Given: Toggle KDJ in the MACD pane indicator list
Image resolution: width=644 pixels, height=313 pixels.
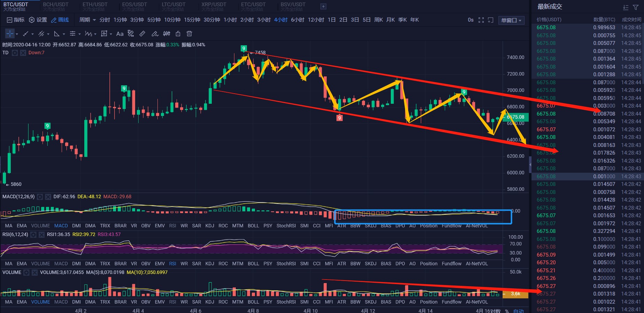Looking at the screenshot, I should pos(210,226).
